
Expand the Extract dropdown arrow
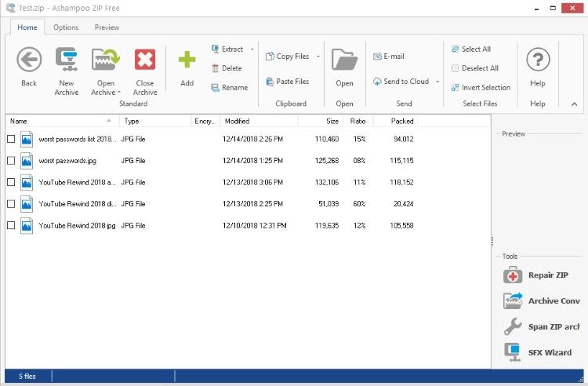(252, 49)
